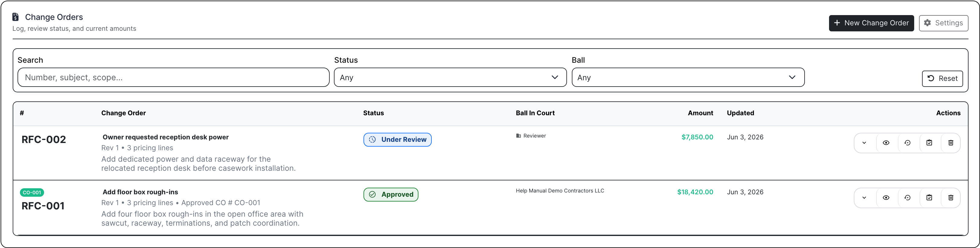Click the $18,420.00 amount
The height and width of the screenshot is (248, 980).
[x=695, y=192]
